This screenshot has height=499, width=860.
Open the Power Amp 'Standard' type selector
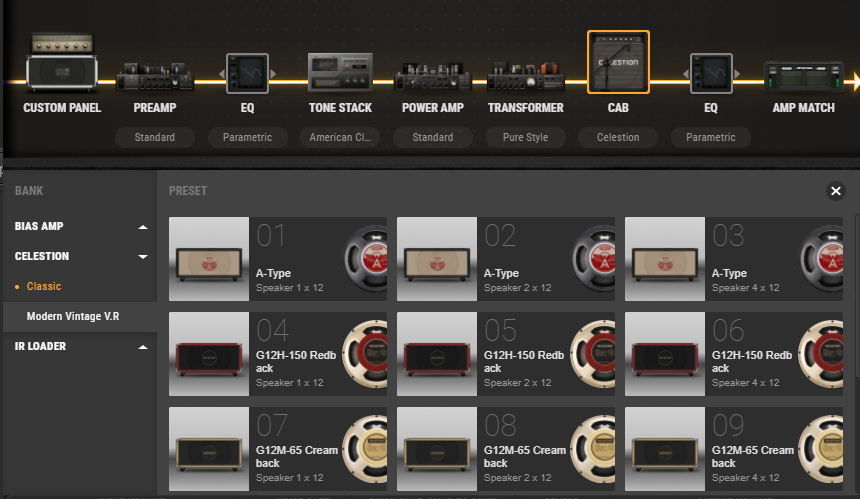pos(433,137)
